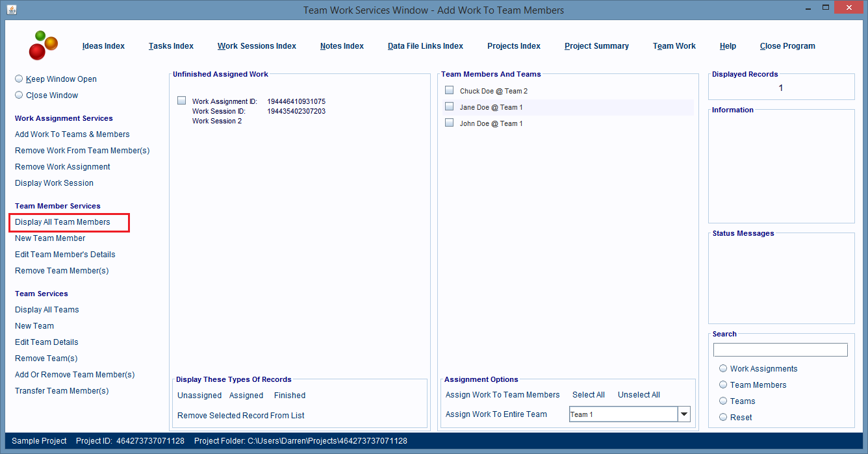Choose the Work Assignments search option

(x=723, y=368)
